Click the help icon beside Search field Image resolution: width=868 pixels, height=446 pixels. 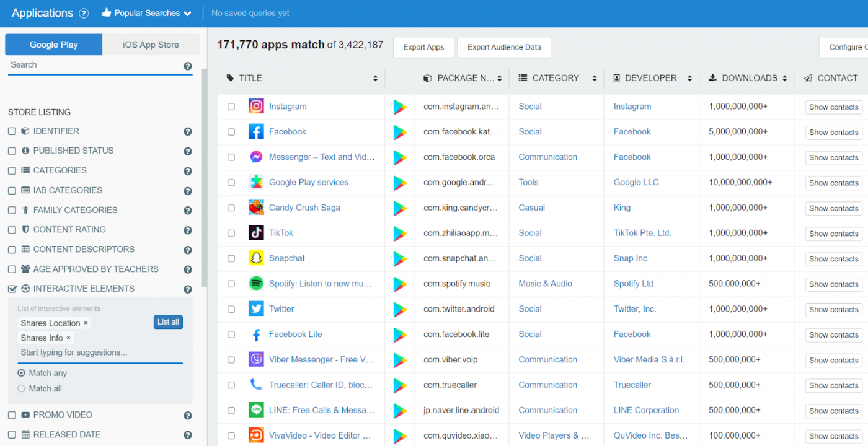tap(188, 66)
